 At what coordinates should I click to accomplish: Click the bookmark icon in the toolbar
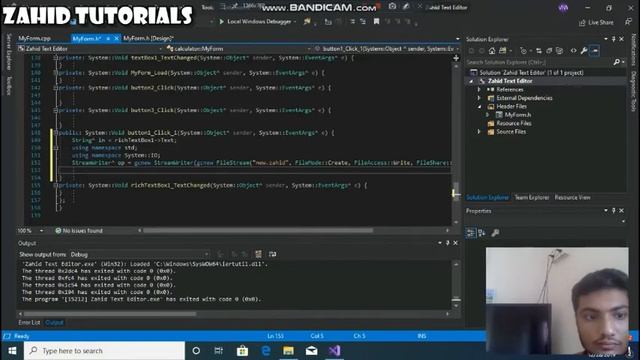tap(376, 21)
